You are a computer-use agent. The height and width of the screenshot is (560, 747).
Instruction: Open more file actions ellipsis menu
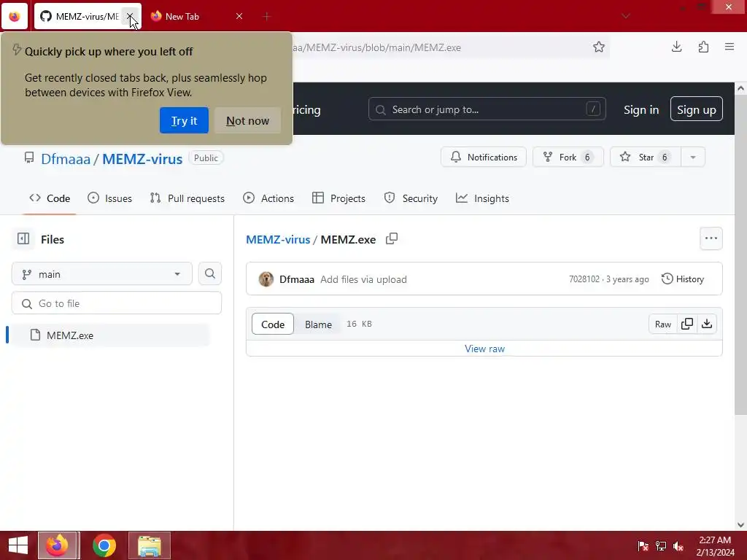pos(711,238)
